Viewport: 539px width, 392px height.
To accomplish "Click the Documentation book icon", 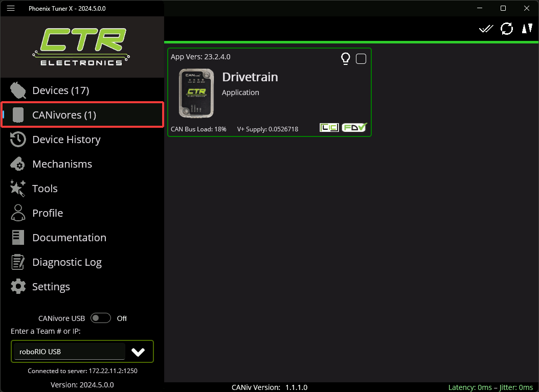I will coord(18,238).
